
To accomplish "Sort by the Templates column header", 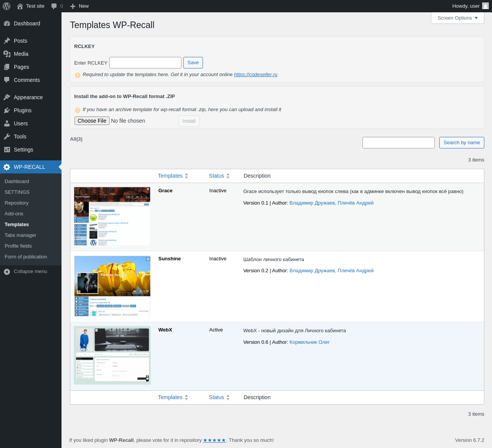I will pos(170,176).
